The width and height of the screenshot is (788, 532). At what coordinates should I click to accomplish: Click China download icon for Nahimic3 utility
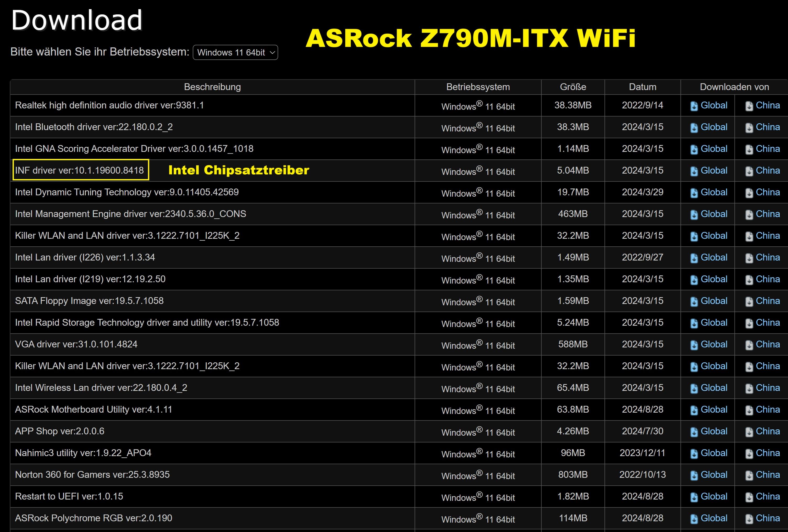[749, 454]
